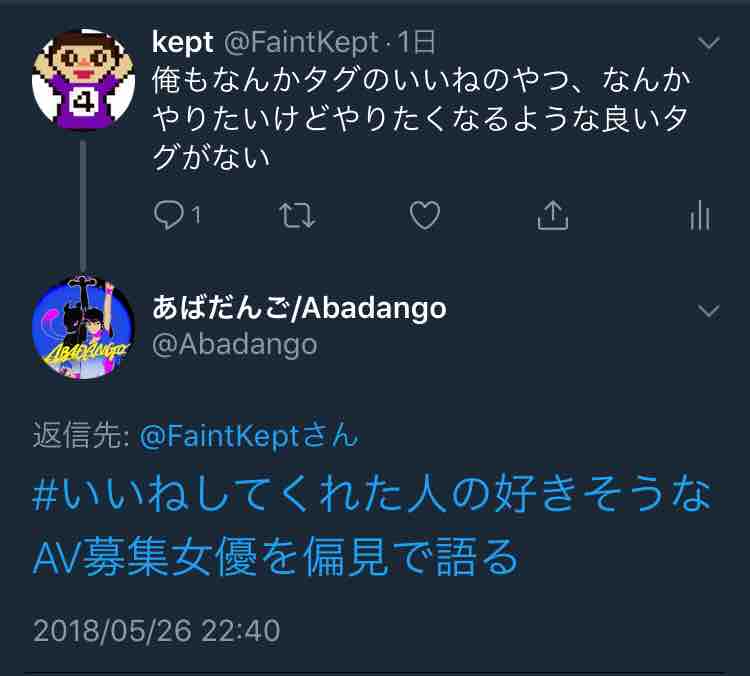Image resolution: width=750 pixels, height=676 pixels.
Task: Expand the chevron menu on kept's tweet
Action: [708, 43]
